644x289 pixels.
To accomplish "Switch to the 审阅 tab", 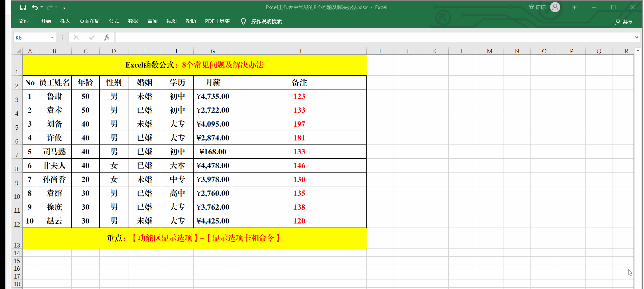I will click(x=152, y=21).
